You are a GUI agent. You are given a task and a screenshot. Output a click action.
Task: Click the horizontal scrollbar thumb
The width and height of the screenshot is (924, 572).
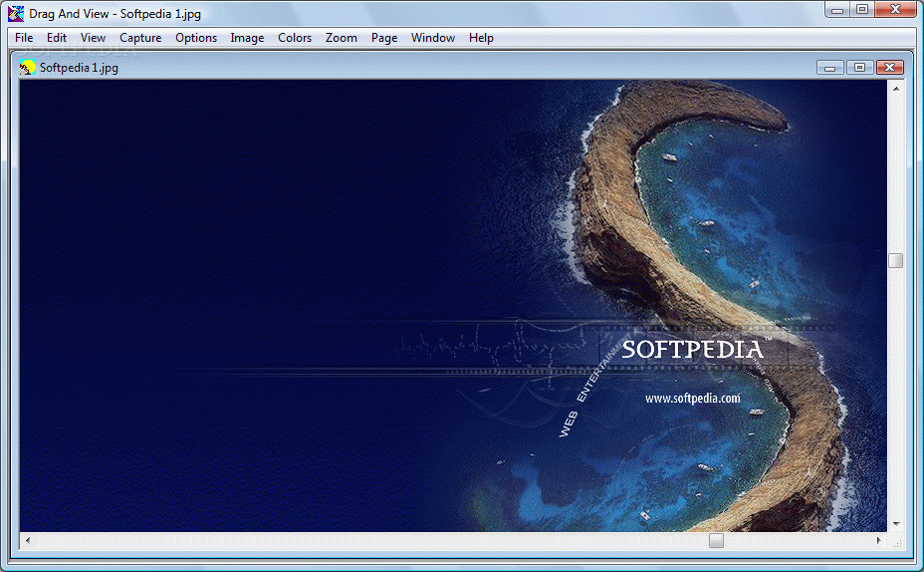[x=716, y=540]
